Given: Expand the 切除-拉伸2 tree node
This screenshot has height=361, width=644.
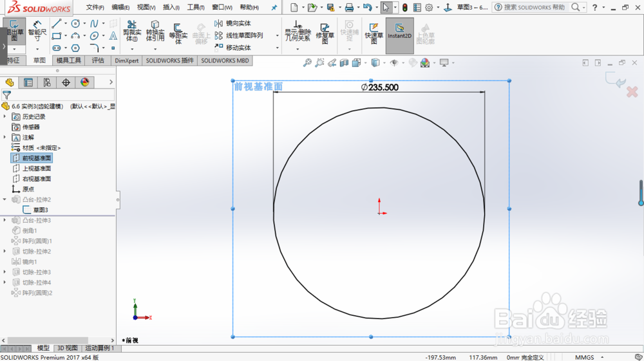Looking at the screenshot, I should [5, 251].
